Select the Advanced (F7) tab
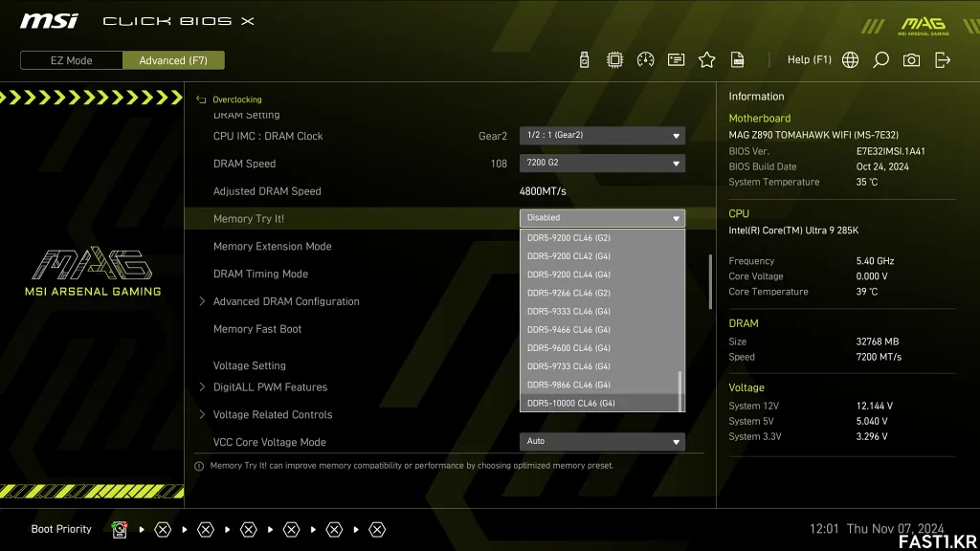 [x=173, y=60]
